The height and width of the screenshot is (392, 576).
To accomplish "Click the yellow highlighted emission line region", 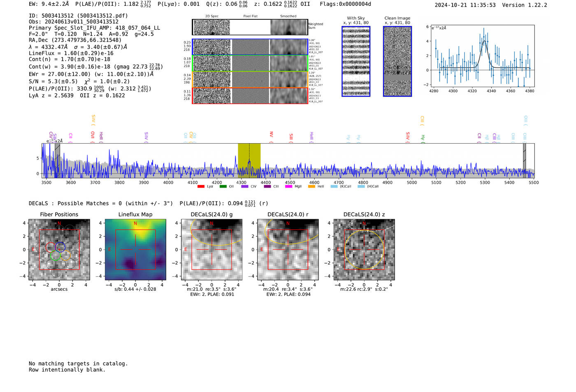I will 249,161.
